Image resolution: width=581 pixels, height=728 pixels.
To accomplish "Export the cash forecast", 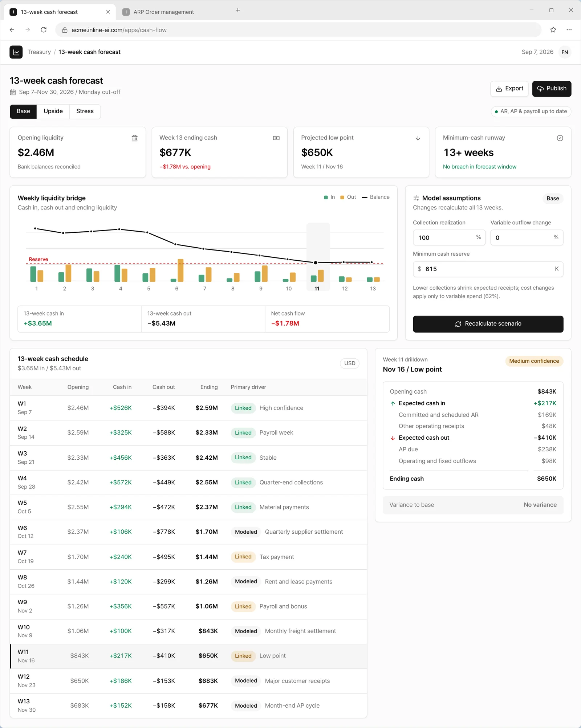I will point(509,89).
